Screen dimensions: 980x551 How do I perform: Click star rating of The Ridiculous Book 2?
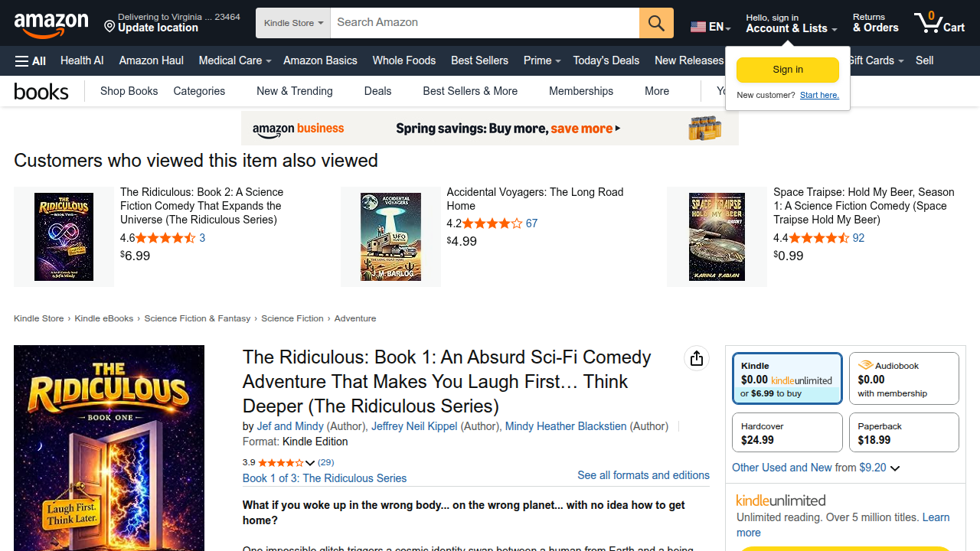click(x=165, y=238)
